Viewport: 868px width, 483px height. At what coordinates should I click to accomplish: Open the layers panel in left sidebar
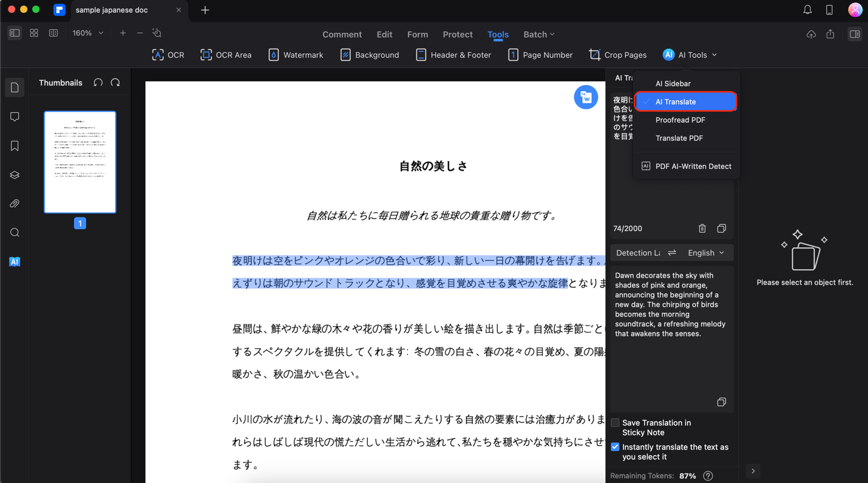click(15, 175)
